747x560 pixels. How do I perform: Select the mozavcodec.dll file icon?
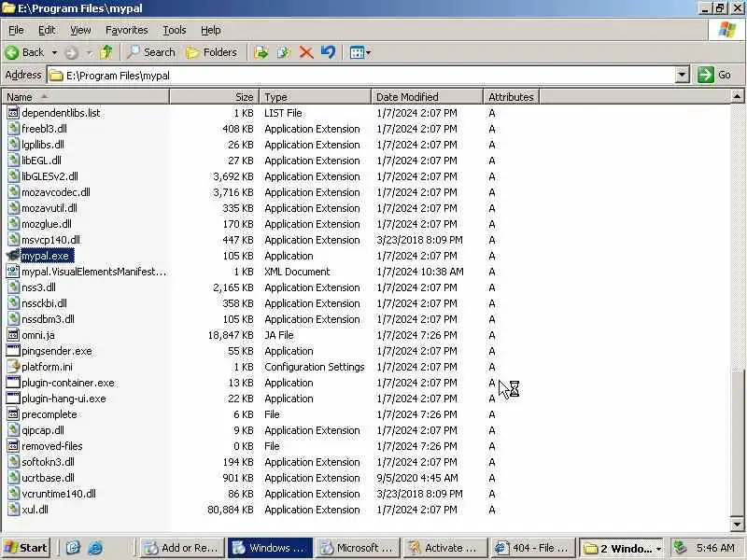pyautogui.click(x=13, y=192)
